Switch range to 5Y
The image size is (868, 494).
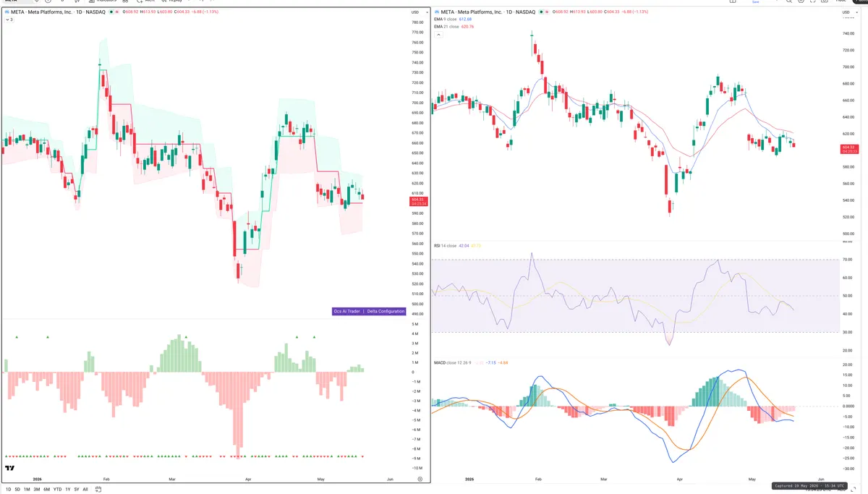tap(77, 490)
